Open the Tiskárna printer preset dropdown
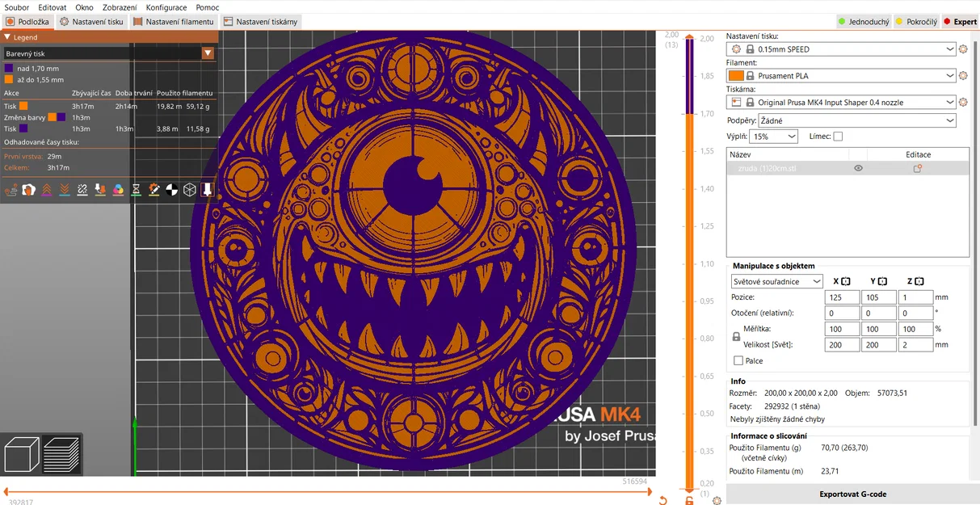This screenshot has height=505, width=980. 841,103
